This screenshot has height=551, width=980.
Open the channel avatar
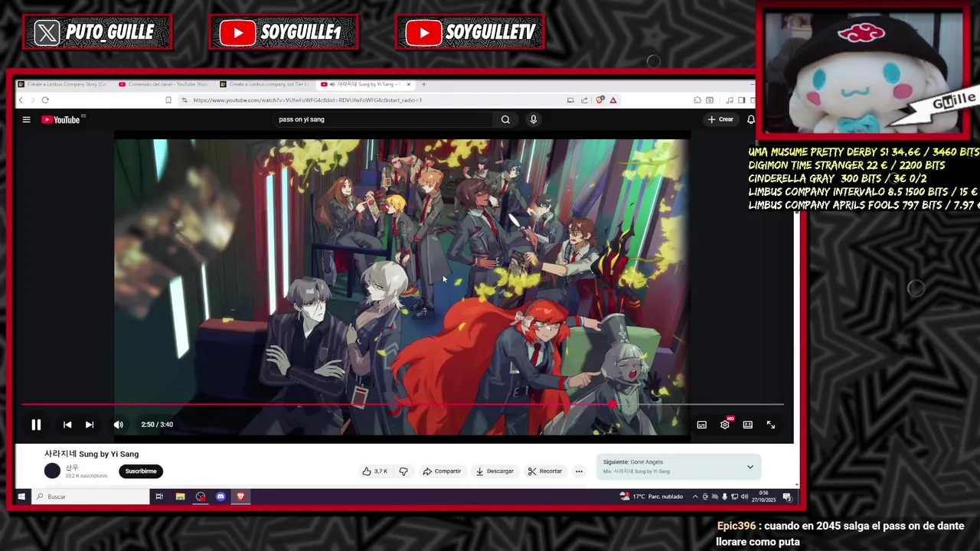52,471
